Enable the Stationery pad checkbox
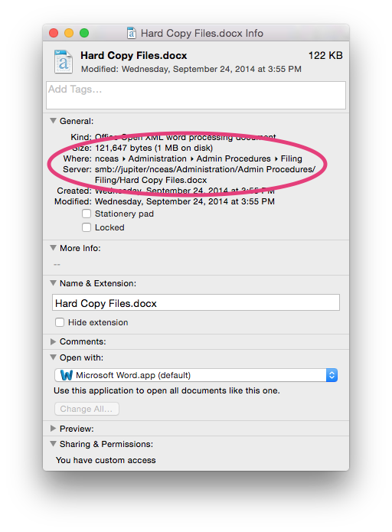 click(87, 214)
